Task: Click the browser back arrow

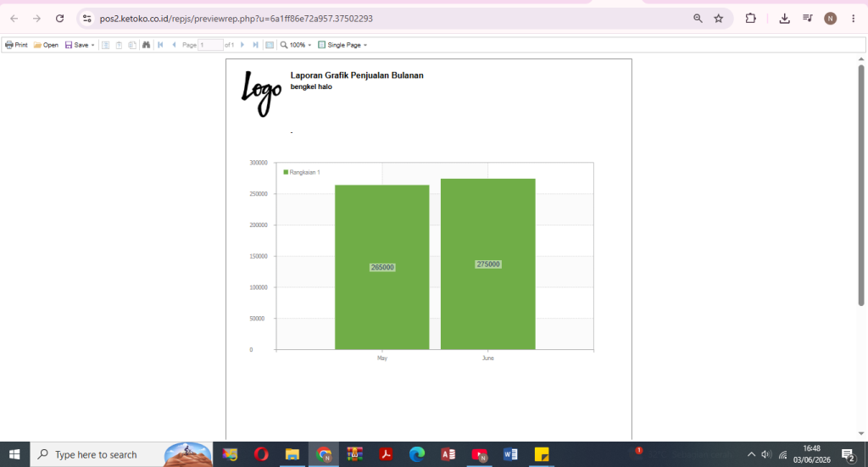Action: coord(14,19)
